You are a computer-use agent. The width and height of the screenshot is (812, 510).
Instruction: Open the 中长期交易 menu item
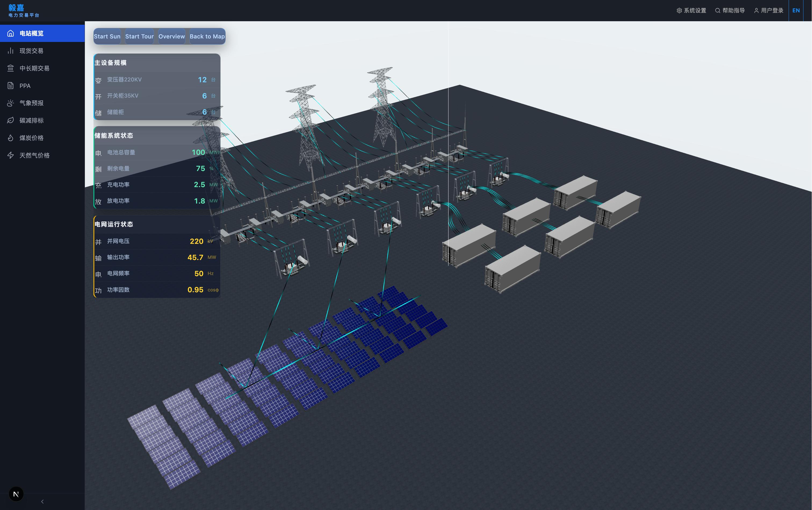click(x=42, y=68)
